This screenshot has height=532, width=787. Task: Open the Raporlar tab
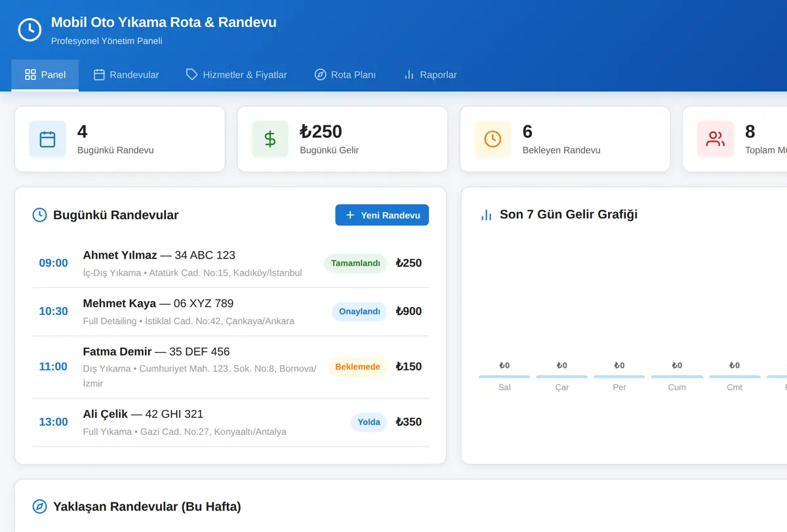(x=430, y=75)
